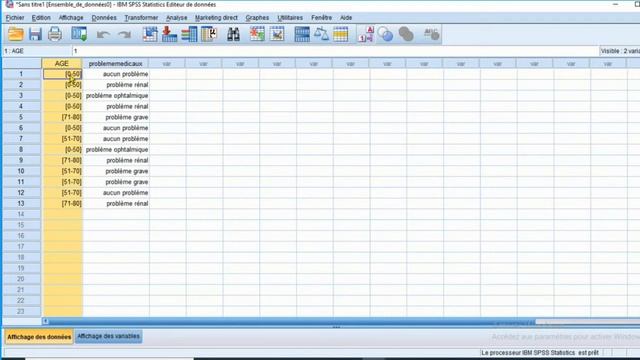
Task: Select 'aucun problème' cell in row 12
Action: pos(116,193)
